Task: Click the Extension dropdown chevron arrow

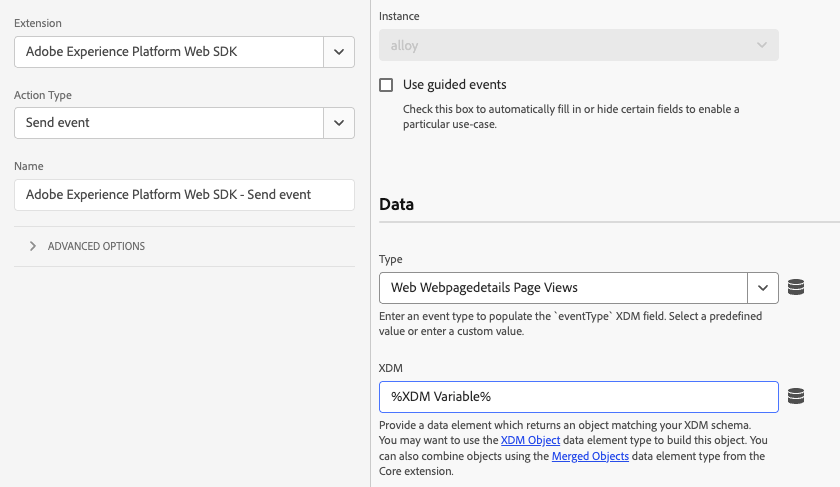Action: pos(339,51)
